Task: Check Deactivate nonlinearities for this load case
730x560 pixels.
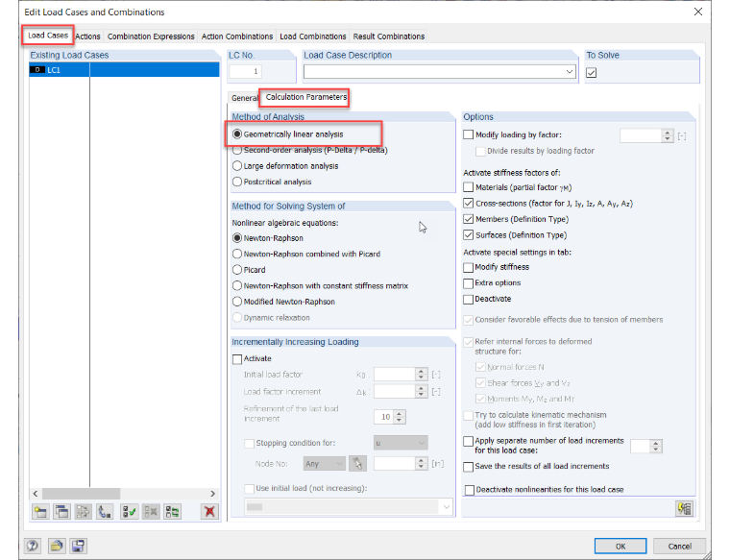Action: click(470, 490)
